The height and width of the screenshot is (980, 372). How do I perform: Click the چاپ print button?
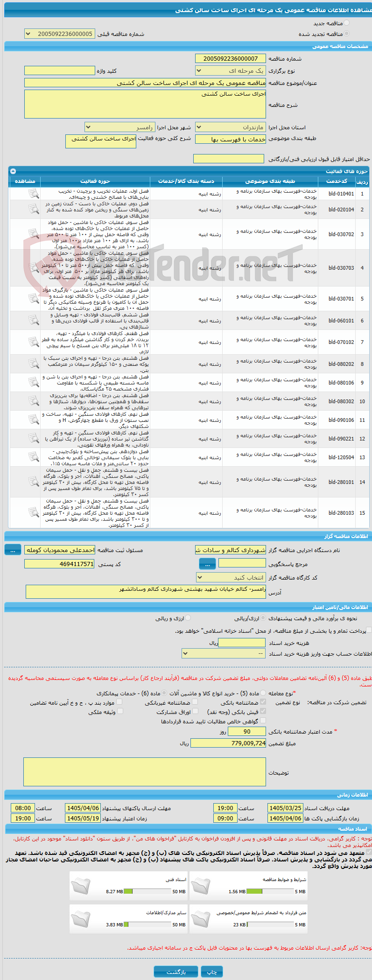(x=212, y=972)
